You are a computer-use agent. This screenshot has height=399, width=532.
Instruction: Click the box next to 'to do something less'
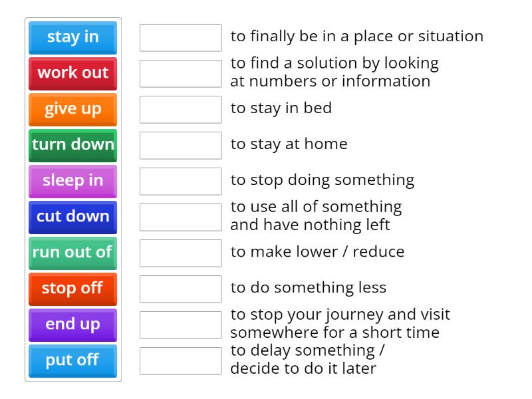[x=180, y=287]
